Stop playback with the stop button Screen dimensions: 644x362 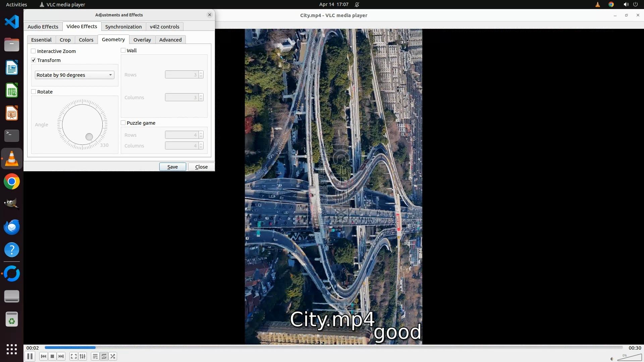coord(52,356)
